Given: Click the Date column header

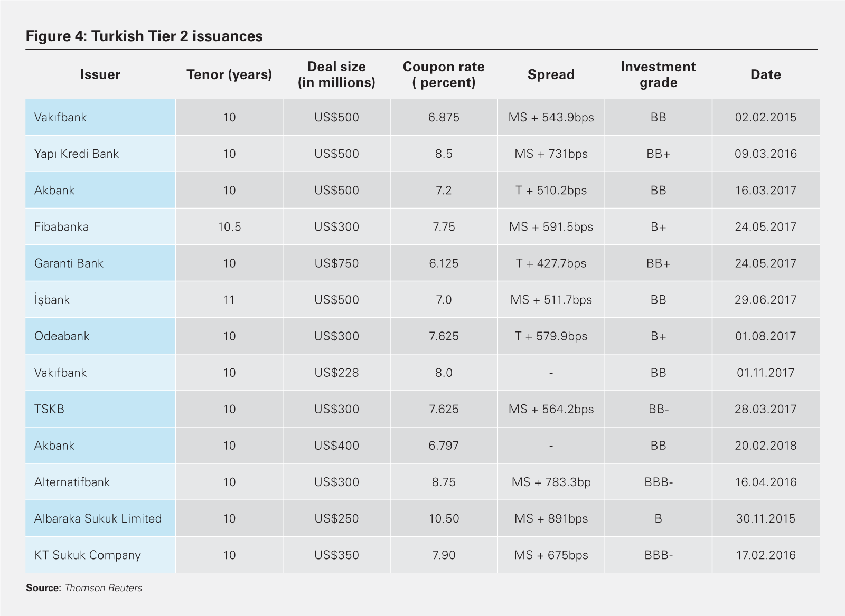Looking at the screenshot, I should [x=765, y=74].
